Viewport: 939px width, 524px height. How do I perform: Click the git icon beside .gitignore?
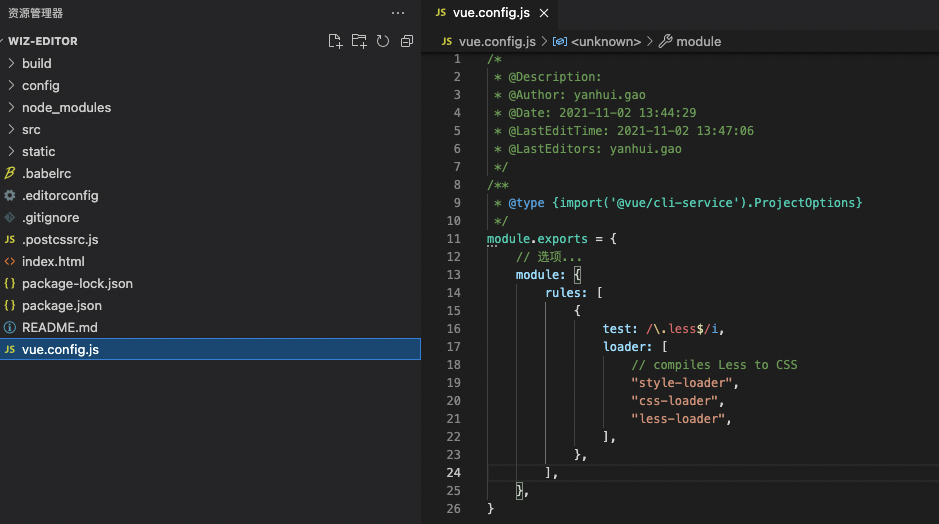point(10,217)
